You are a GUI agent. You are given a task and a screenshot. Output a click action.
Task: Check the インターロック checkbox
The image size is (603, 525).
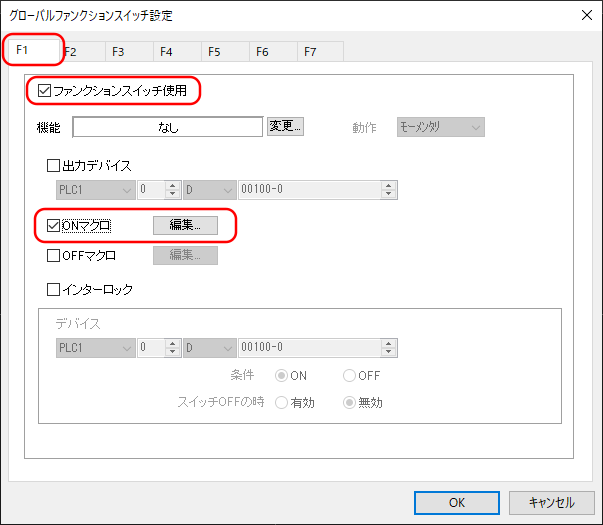(54, 290)
